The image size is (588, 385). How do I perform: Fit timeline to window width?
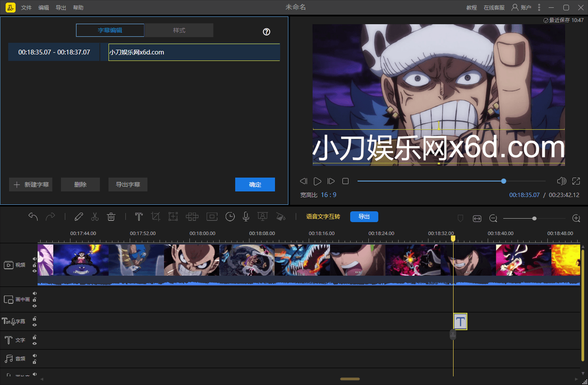click(477, 218)
